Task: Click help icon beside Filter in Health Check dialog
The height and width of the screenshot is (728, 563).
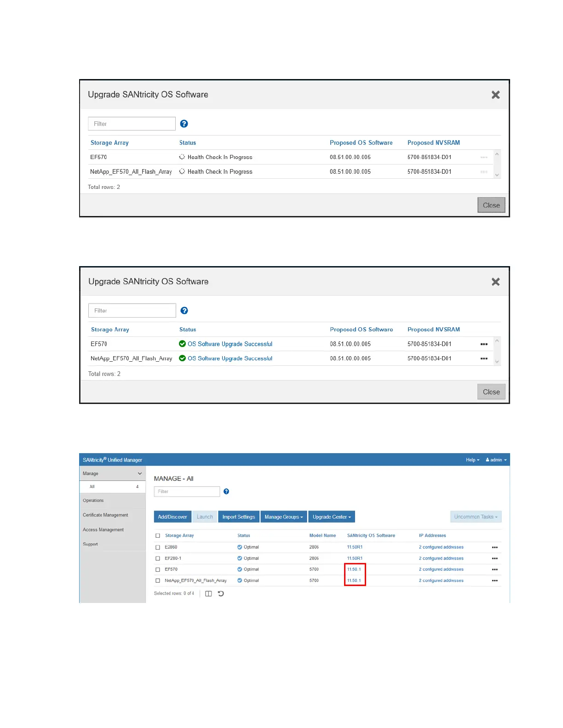Action: pyautogui.click(x=184, y=124)
